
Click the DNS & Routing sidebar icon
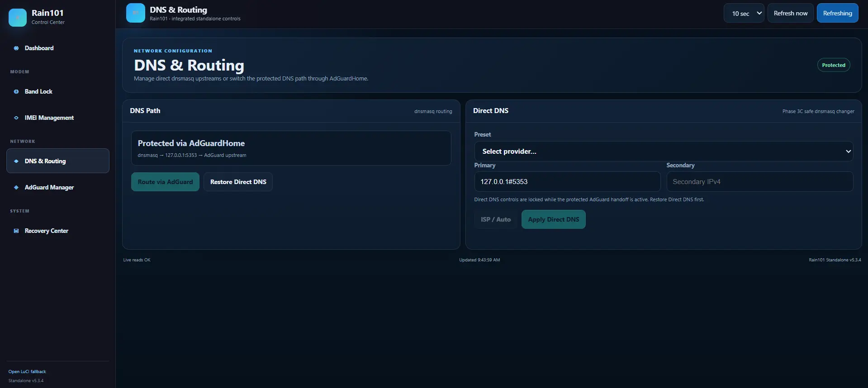click(16, 161)
